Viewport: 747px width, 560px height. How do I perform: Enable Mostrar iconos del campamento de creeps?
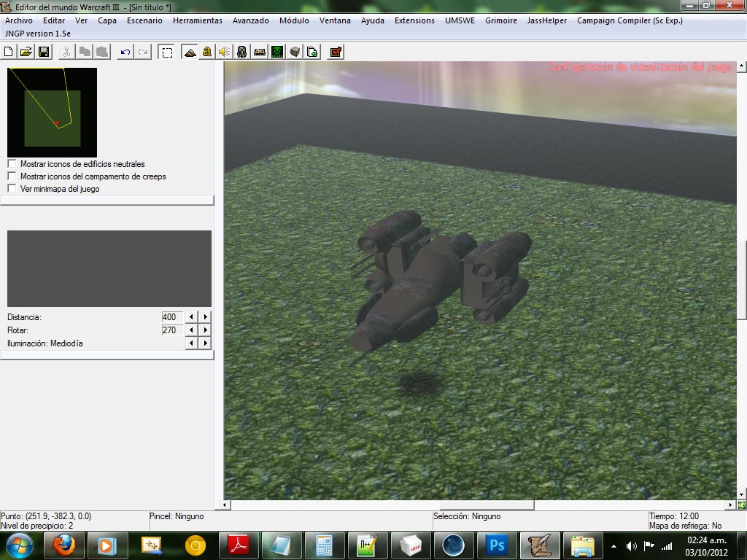coord(12,176)
